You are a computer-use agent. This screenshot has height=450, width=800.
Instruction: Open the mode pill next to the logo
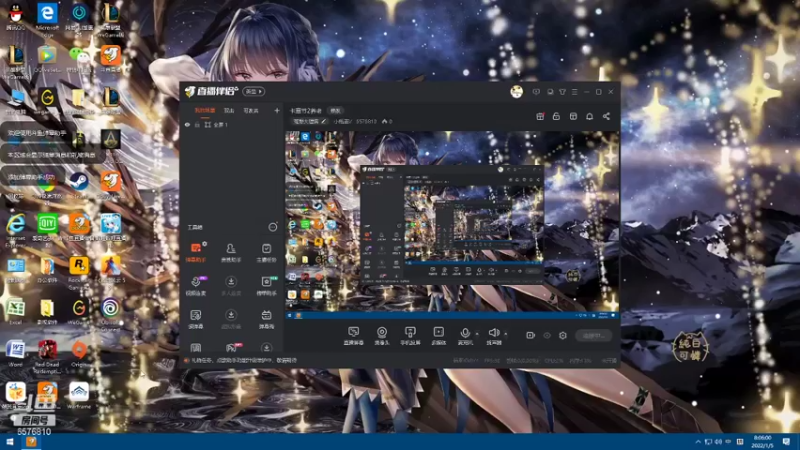[254, 91]
